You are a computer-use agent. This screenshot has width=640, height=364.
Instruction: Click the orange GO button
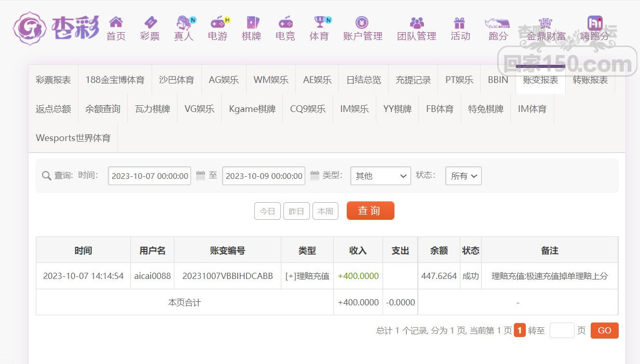click(605, 330)
